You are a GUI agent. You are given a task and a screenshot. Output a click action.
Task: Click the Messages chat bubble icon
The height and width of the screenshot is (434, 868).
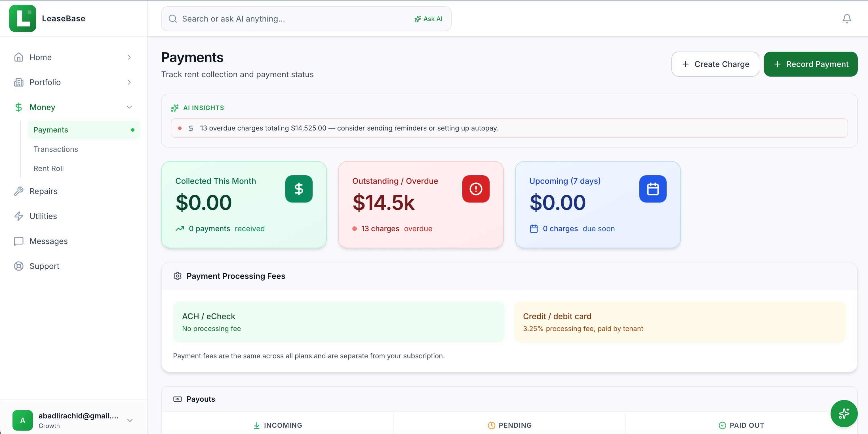click(x=18, y=241)
